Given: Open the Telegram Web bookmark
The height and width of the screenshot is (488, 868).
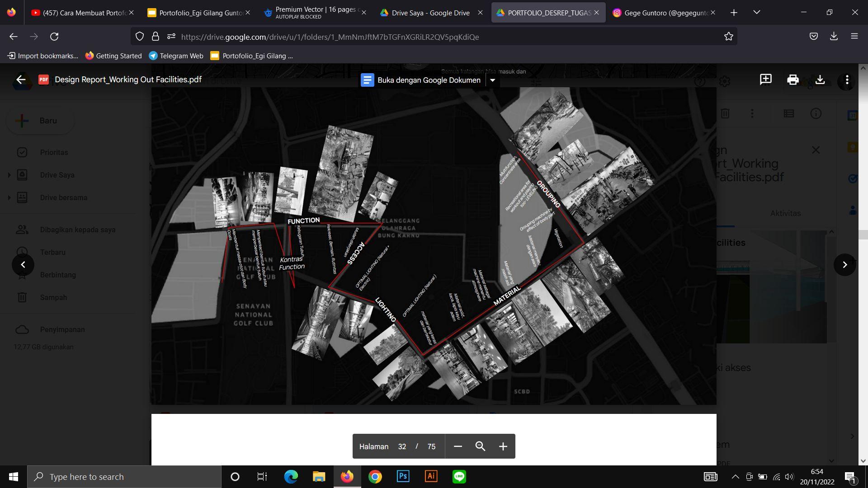Looking at the screenshot, I should click(x=176, y=56).
